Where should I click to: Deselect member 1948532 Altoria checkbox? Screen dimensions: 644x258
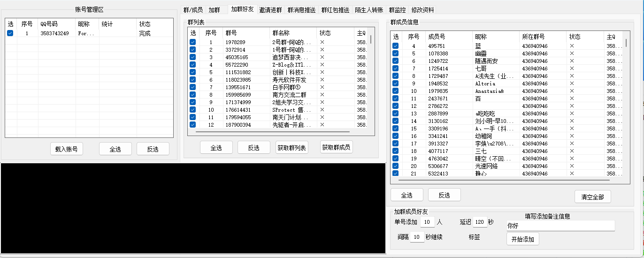pos(396,83)
